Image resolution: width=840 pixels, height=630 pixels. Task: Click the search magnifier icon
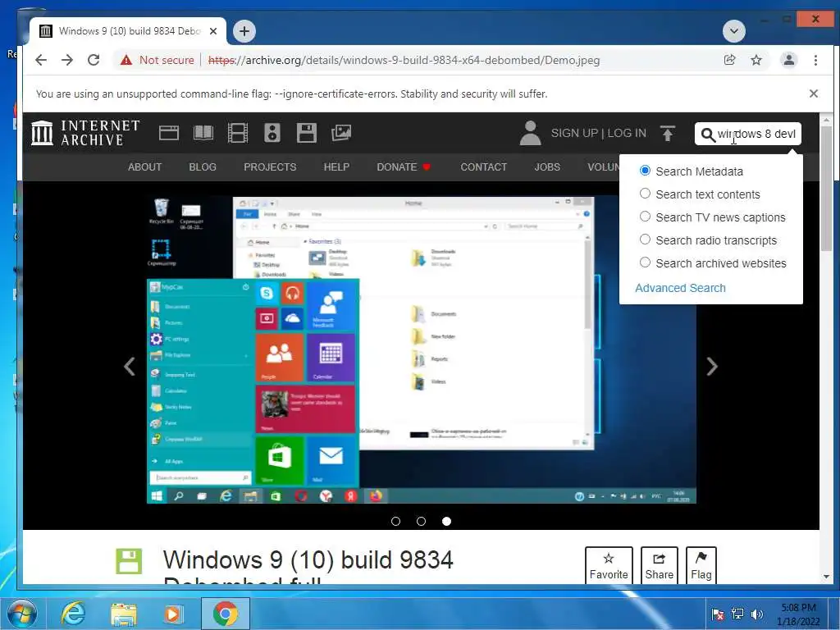(x=708, y=135)
